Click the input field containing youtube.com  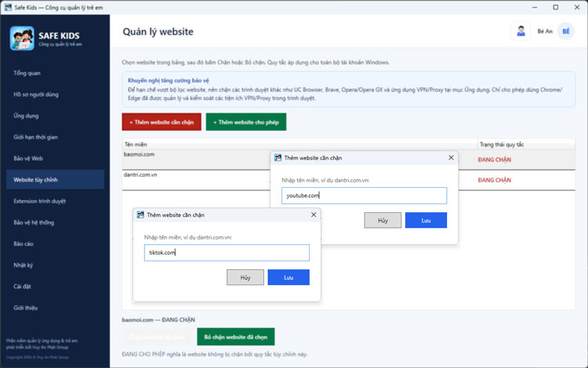[364, 196]
